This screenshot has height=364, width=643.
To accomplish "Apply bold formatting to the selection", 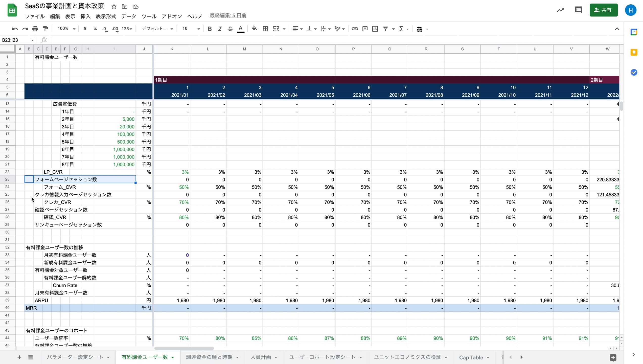I will 210,29.
